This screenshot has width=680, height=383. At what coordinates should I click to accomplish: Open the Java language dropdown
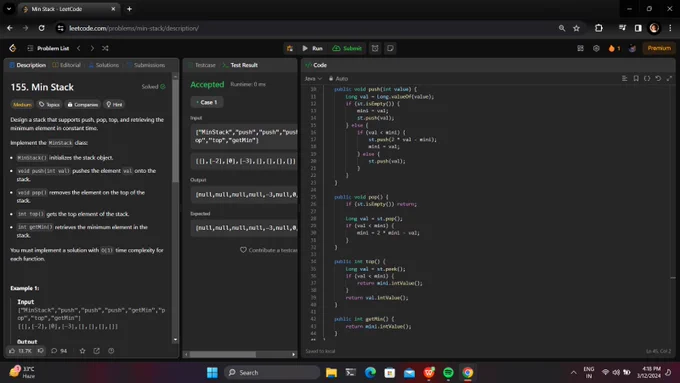(x=313, y=79)
